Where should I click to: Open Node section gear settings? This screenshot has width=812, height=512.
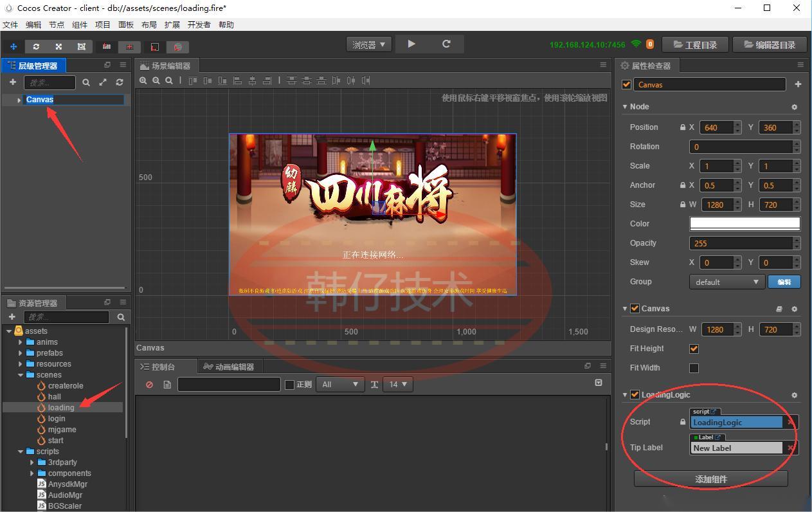(x=794, y=107)
